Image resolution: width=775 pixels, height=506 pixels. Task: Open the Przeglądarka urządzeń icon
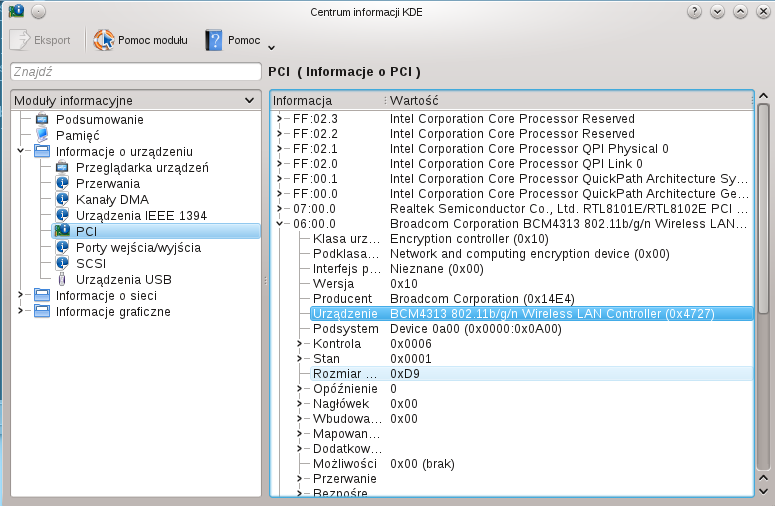click(x=62, y=168)
